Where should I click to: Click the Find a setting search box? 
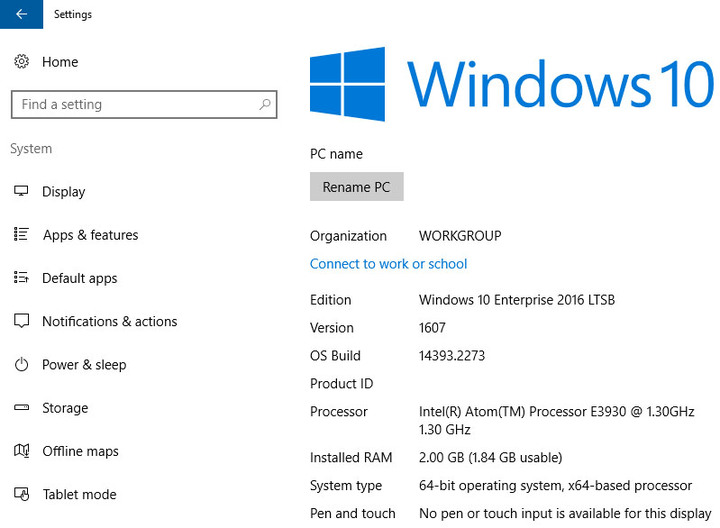click(x=135, y=104)
